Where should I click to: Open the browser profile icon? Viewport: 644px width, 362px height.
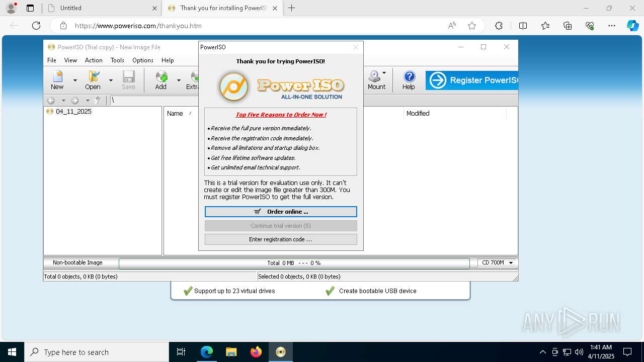pos(11,8)
